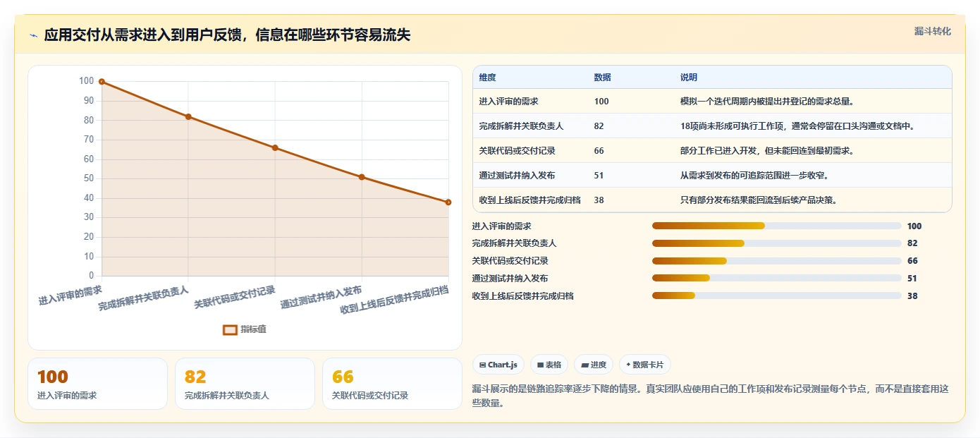Click the footnote paragraph starting 漏斗展示的是
This screenshot has width=980, height=438.
pos(711,396)
